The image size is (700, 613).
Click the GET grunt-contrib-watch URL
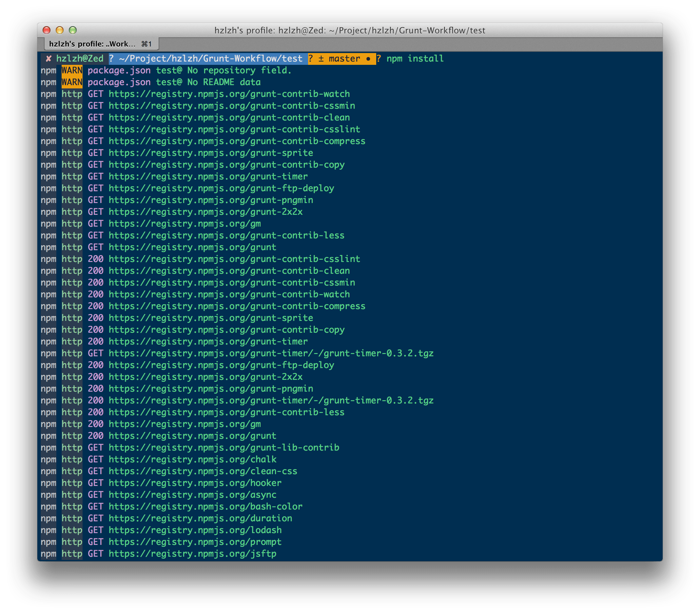[229, 94]
